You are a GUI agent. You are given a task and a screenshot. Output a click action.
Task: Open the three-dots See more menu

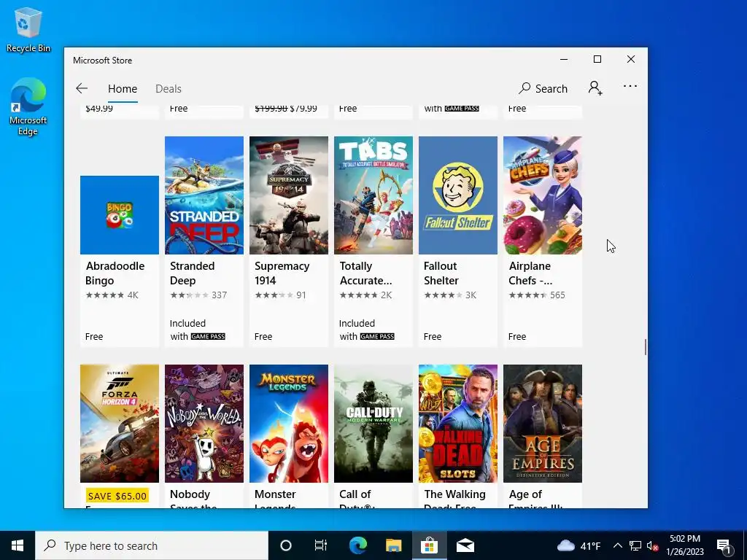630,86
